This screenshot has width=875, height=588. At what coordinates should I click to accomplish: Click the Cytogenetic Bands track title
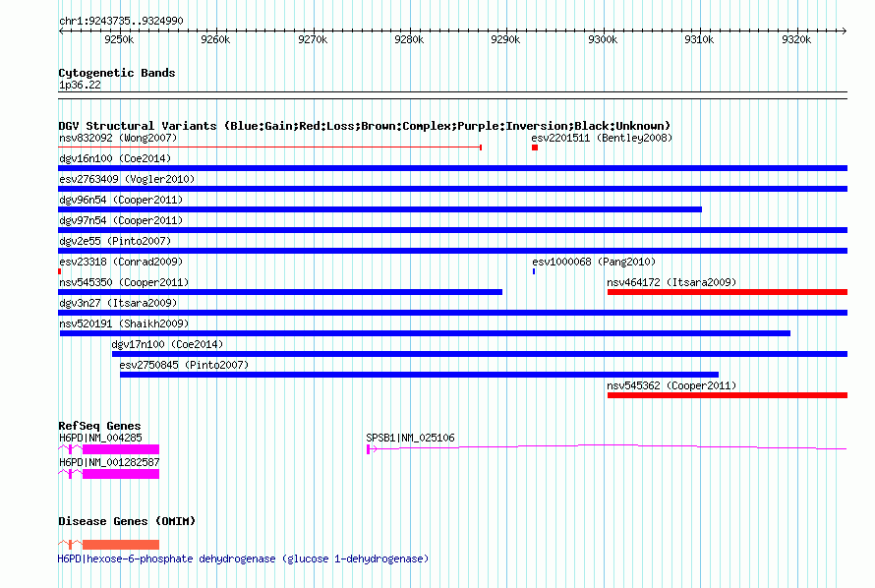tap(117, 73)
